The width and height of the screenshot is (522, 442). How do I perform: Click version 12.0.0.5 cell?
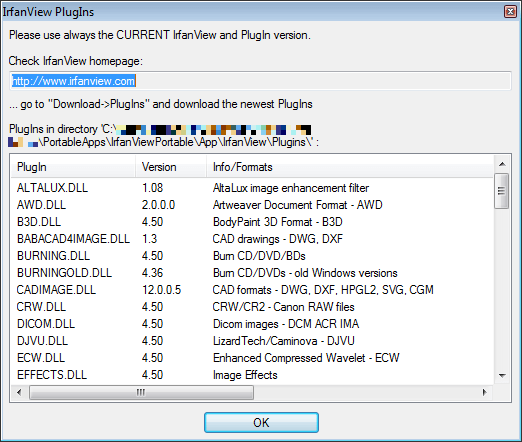click(x=161, y=290)
